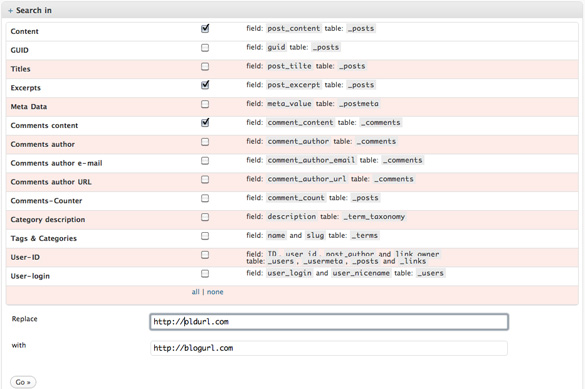The width and height of the screenshot is (585, 389).
Task: Click the 'Titles' row label
Action: (21, 69)
